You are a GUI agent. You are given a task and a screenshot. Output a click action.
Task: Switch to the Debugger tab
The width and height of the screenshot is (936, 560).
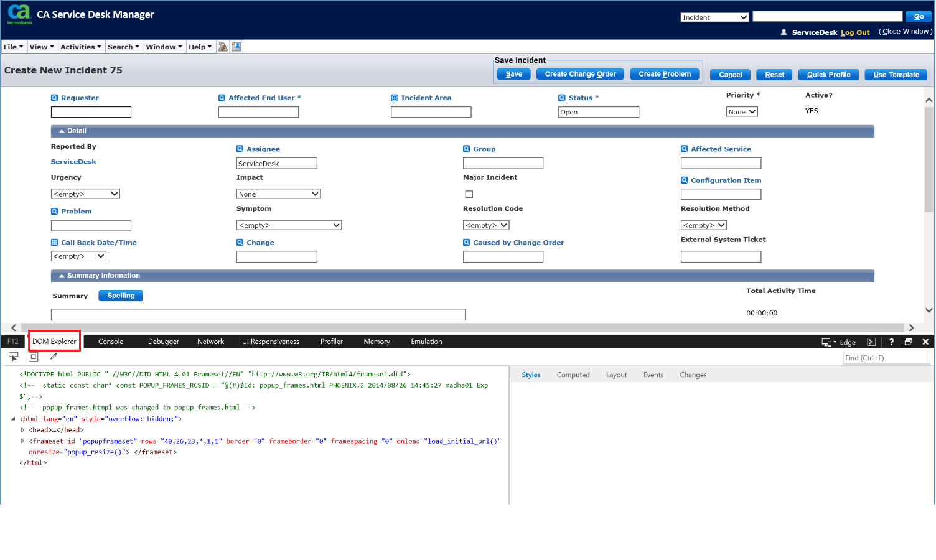click(164, 342)
